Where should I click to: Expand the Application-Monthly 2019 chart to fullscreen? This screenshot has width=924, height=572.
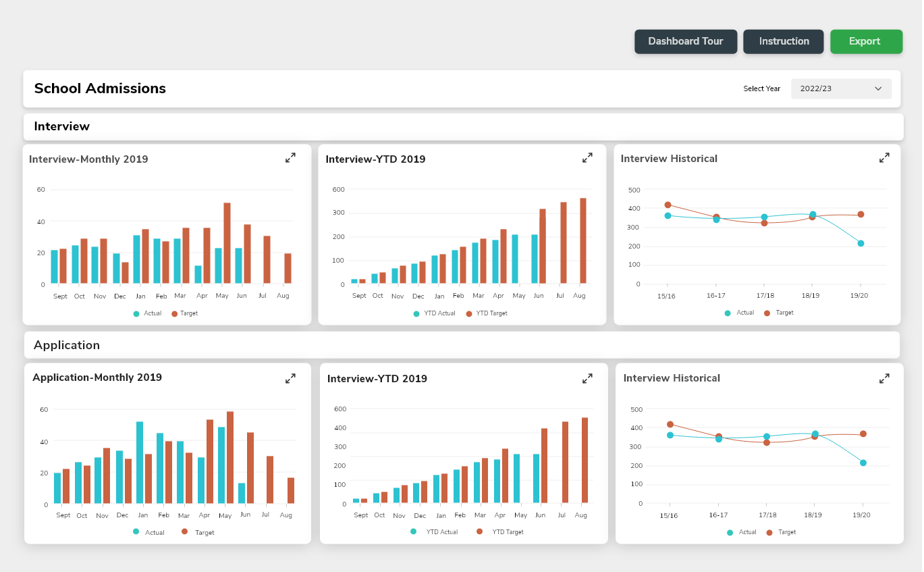click(290, 379)
